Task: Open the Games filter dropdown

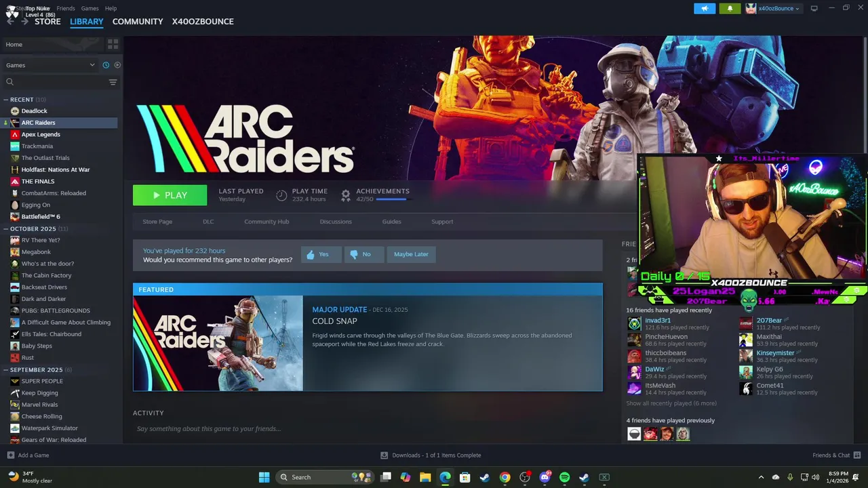Action: coord(51,65)
